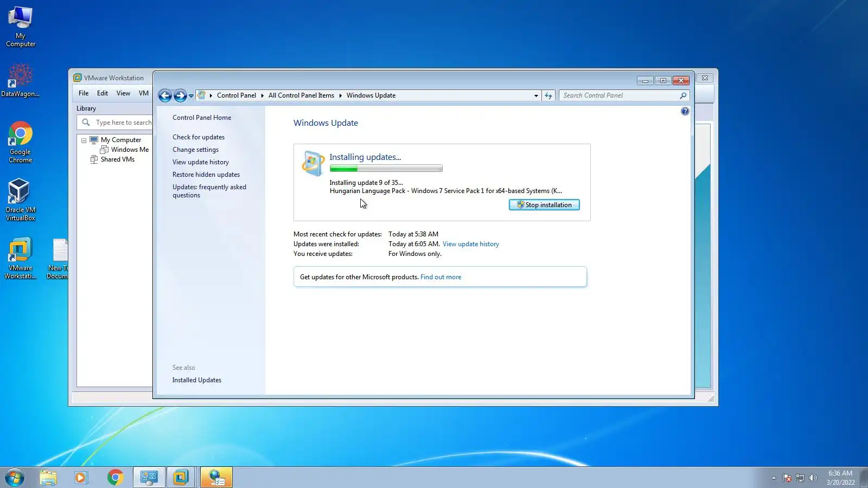Open address bar previous locations dropdown

536,95
